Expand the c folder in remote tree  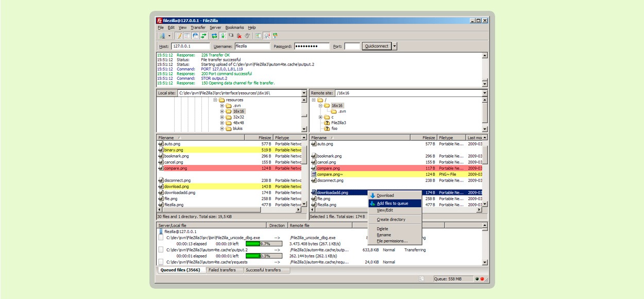click(x=320, y=117)
